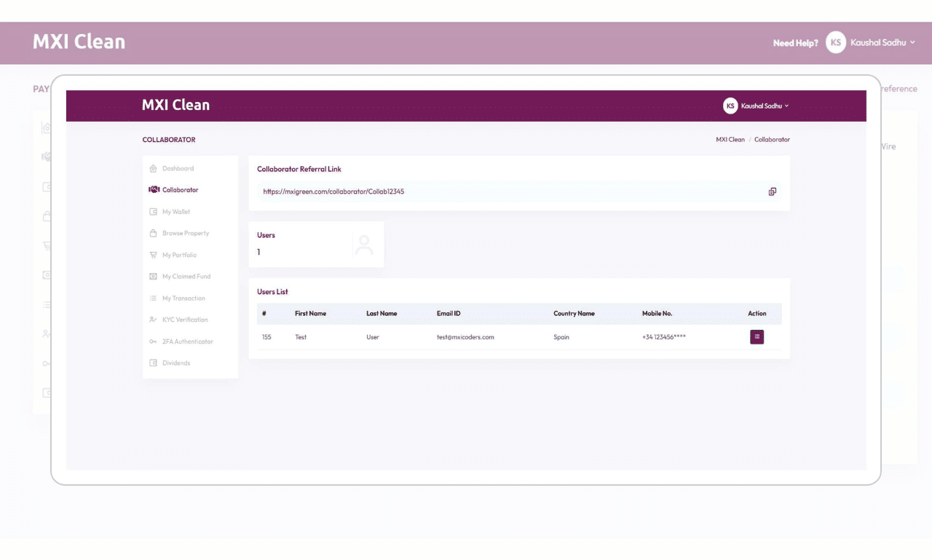Screen dimensions: 932x560
Task: Click the Browse Property bag icon
Action: point(153,234)
